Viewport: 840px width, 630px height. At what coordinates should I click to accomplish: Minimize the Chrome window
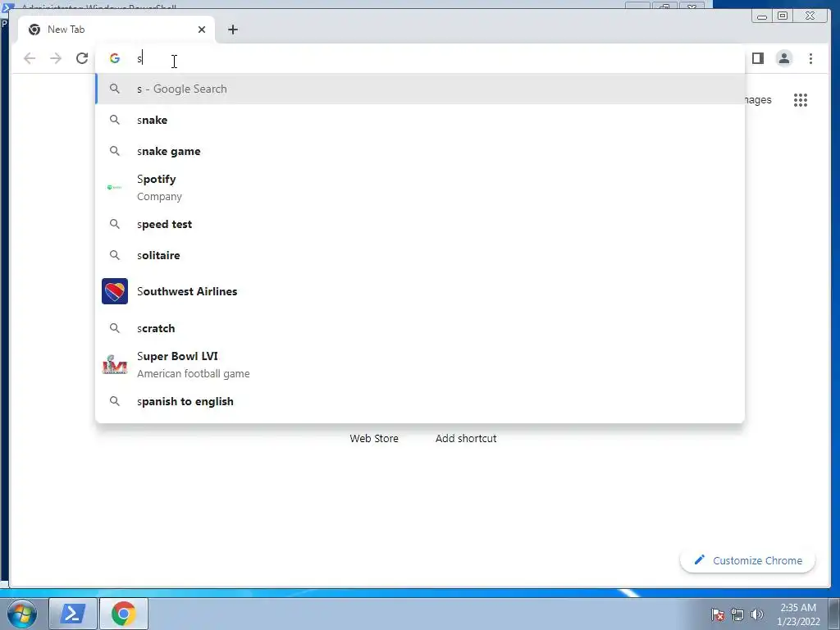tap(762, 16)
